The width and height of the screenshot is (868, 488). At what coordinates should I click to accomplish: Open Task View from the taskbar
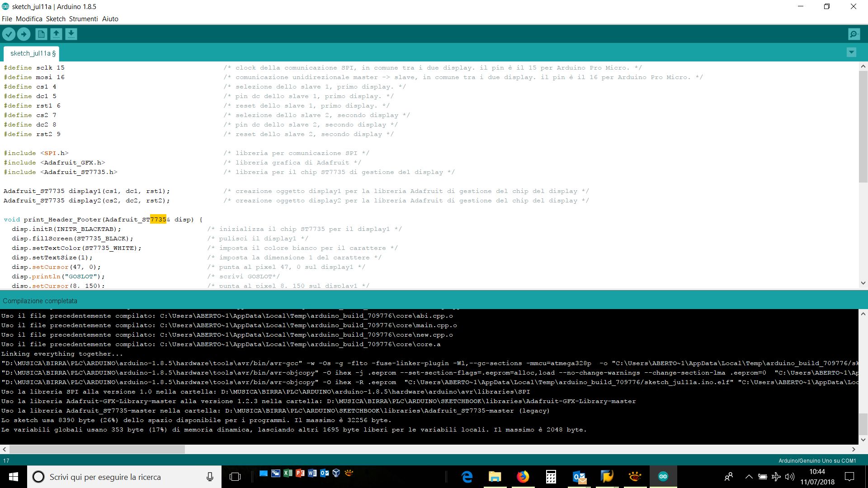[235, 477]
